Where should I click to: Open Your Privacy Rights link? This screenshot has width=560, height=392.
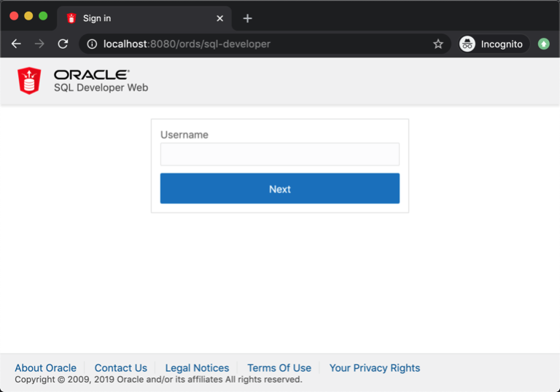coord(374,368)
